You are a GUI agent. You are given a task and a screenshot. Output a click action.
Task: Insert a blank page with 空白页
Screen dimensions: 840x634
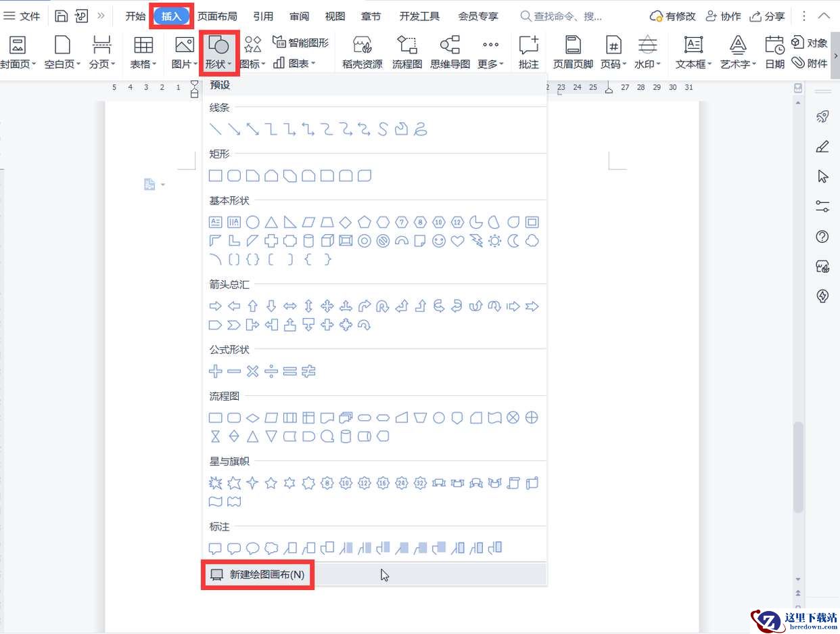62,53
